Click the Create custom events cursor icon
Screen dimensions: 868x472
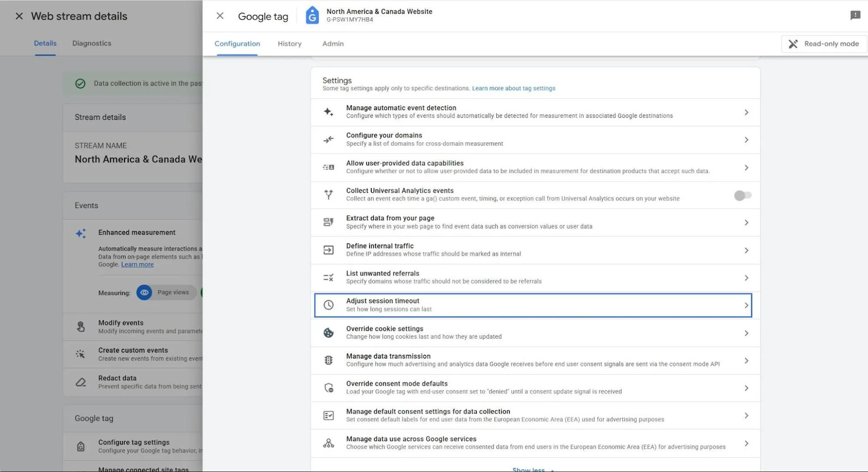point(80,354)
